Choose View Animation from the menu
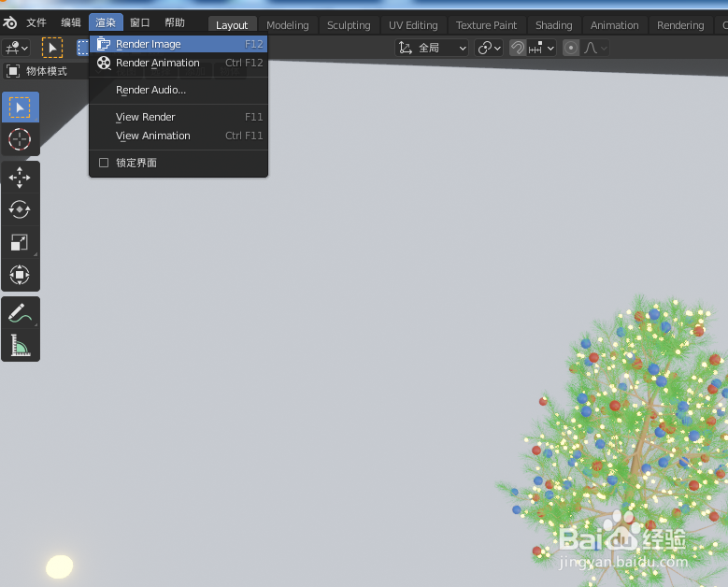Viewport: 728px width, 587px height. (x=178, y=136)
